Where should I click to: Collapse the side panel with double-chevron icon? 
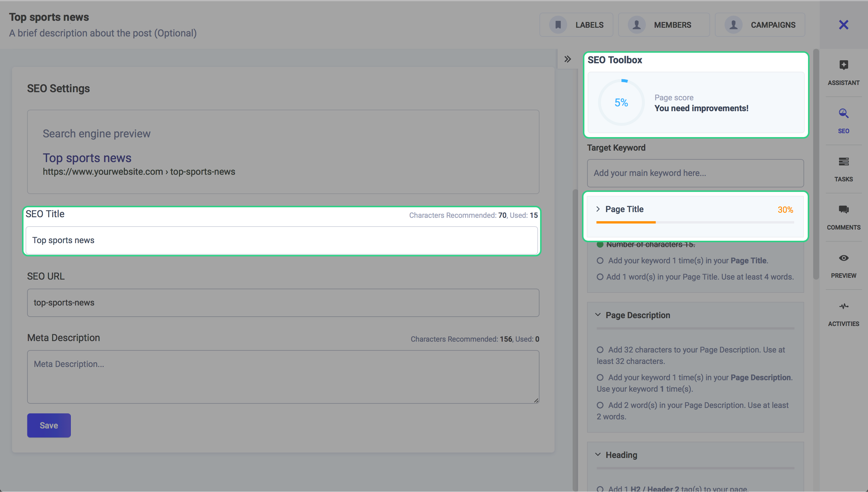568,59
